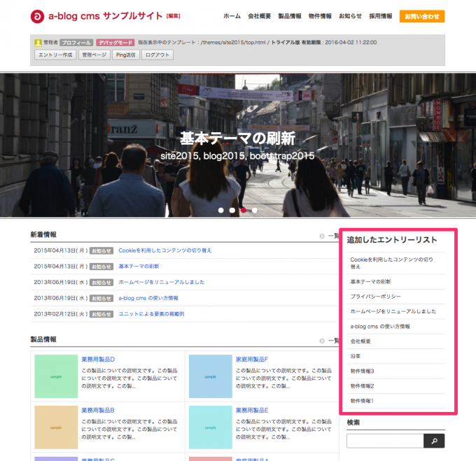Click the green 業務用製品D thumbnail
The image size is (476, 461).
click(x=56, y=376)
